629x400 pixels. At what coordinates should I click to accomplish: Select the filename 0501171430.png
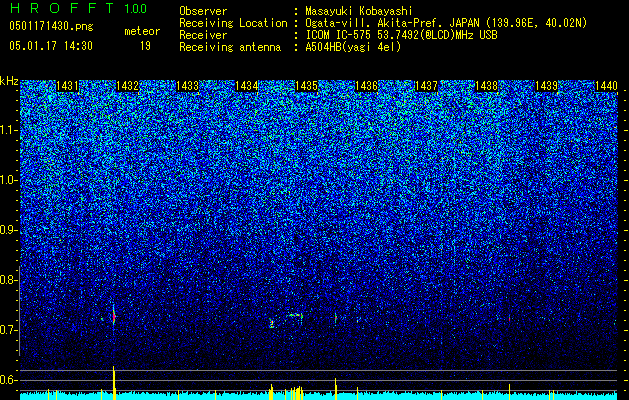pyautogui.click(x=51, y=27)
